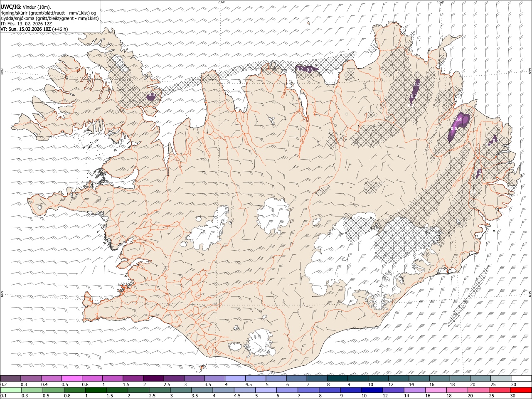Select the pale green 0.1 swatch, lower legend
Screen dimensions: 532x399
[x=11, y=390]
